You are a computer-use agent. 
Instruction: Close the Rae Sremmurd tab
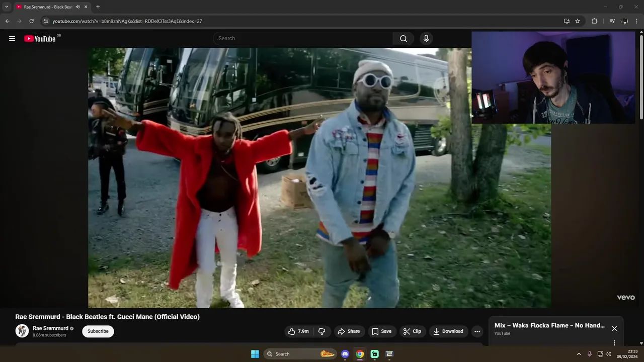[x=86, y=7]
